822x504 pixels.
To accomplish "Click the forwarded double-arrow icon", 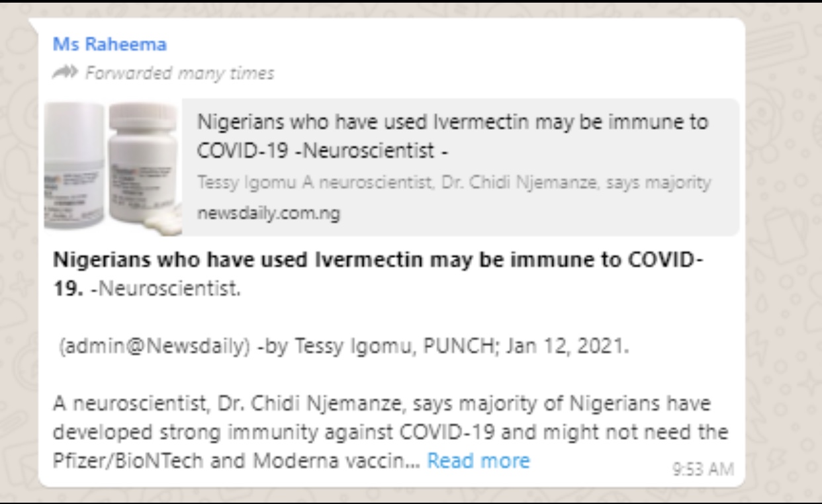I will (x=66, y=72).
